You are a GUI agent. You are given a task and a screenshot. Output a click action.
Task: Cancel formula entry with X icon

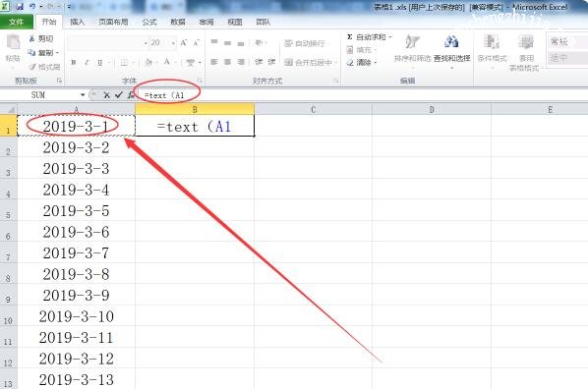pos(107,95)
